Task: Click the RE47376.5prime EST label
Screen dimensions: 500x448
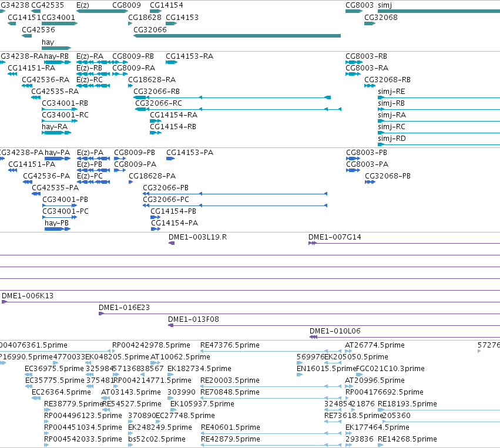Action: coord(230,345)
